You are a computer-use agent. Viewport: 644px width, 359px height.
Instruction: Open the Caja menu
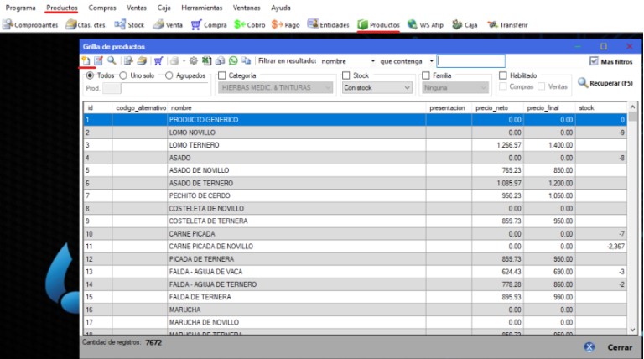pos(164,8)
